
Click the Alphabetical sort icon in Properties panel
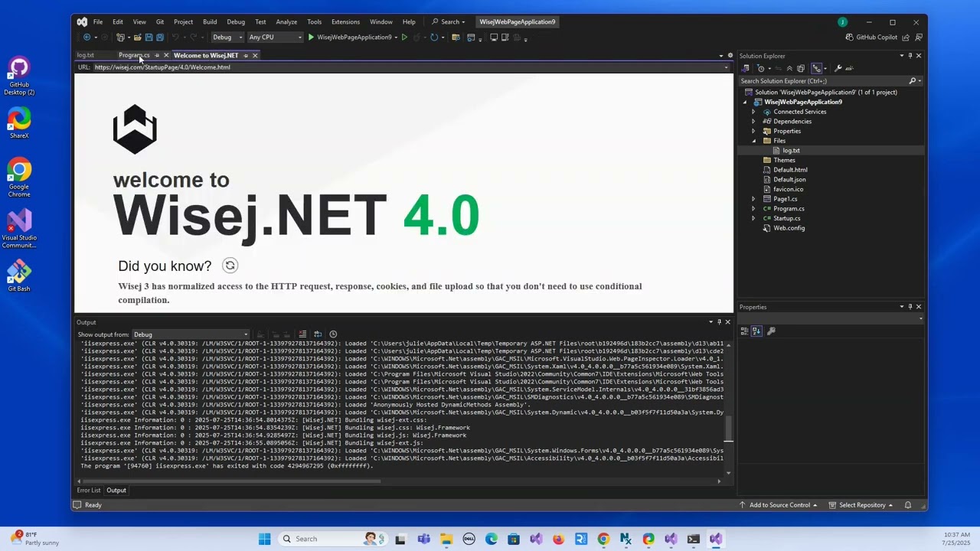point(756,331)
